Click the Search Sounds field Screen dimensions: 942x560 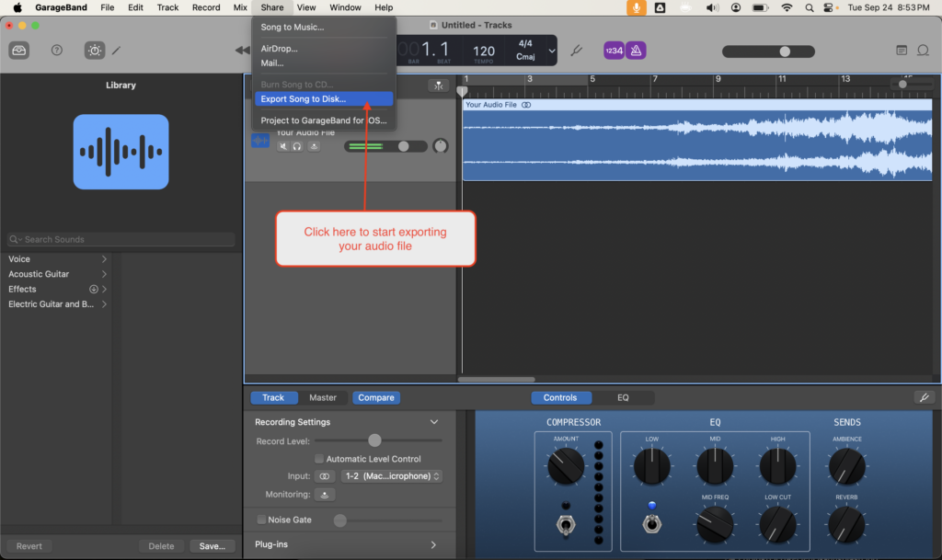tap(121, 239)
